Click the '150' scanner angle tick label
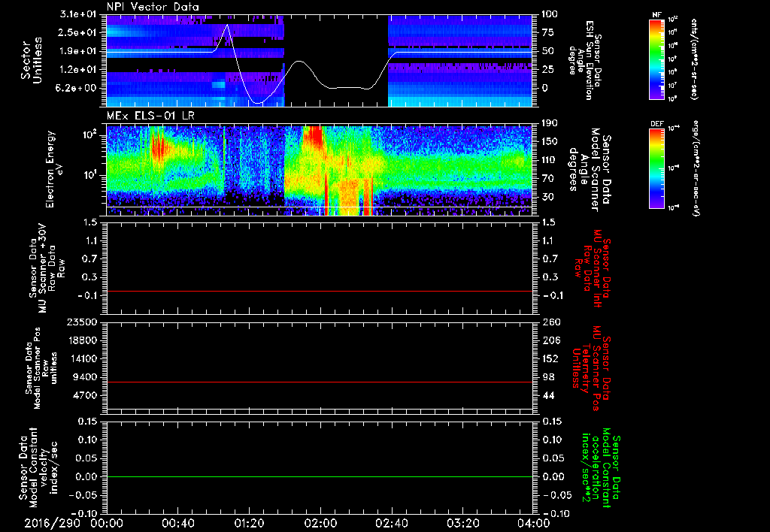The height and width of the screenshot is (532, 770). point(550,142)
